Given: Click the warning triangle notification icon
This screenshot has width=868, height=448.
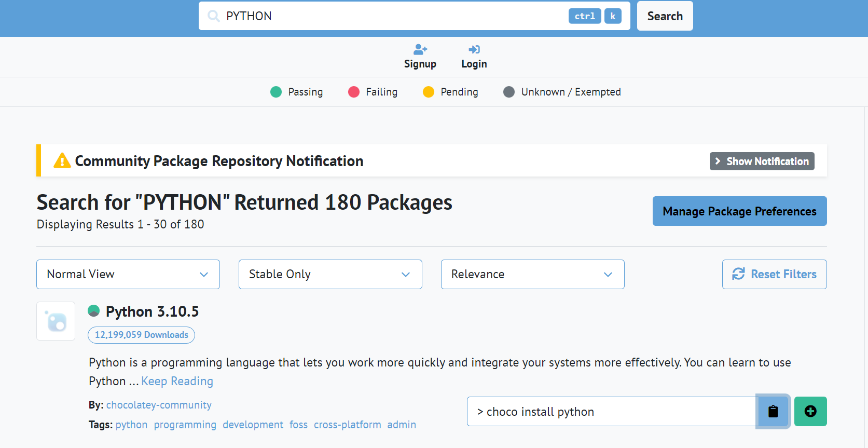Looking at the screenshot, I should pyautogui.click(x=62, y=161).
